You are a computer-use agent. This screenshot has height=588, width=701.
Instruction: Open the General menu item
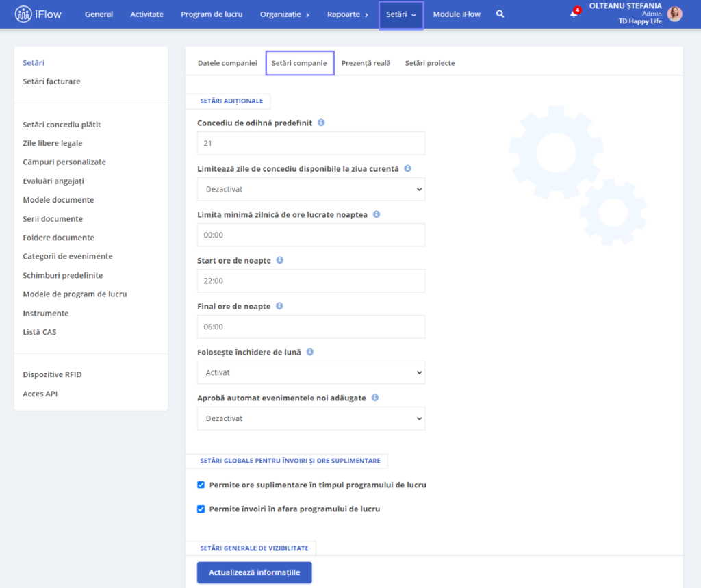(99, 14)
